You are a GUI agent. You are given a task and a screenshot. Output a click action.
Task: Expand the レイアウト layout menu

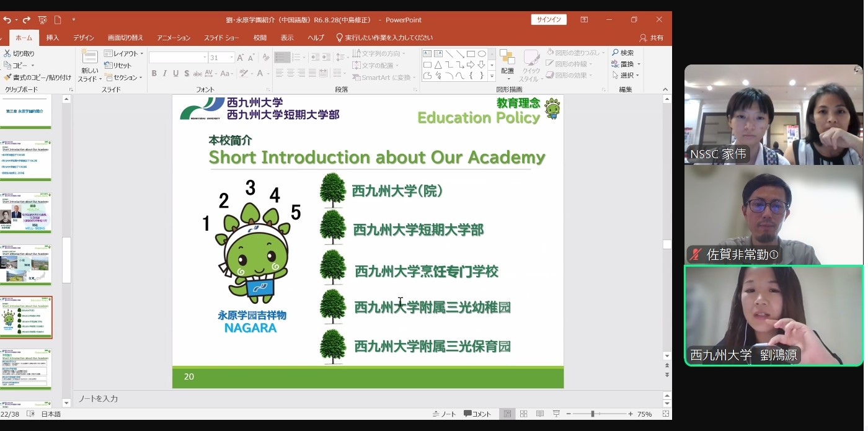[x=124, y=54]
